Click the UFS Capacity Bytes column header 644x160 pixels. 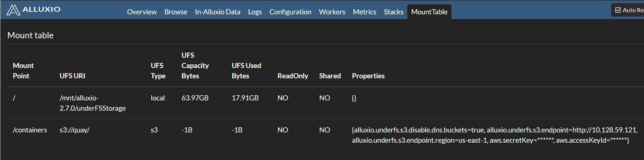click(195, 65)
